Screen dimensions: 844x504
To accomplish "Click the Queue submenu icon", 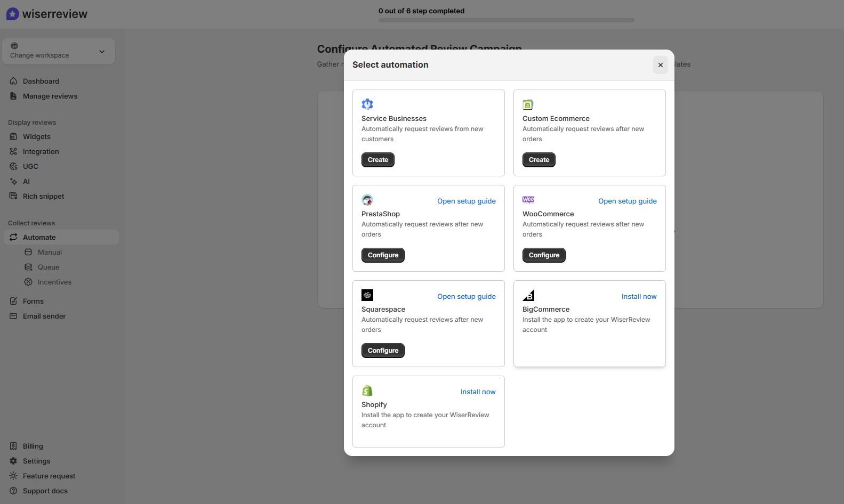I will tap(28, 267).
